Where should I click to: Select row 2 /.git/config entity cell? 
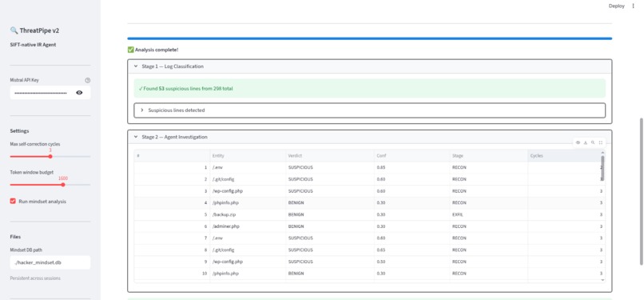pos(248,179)
